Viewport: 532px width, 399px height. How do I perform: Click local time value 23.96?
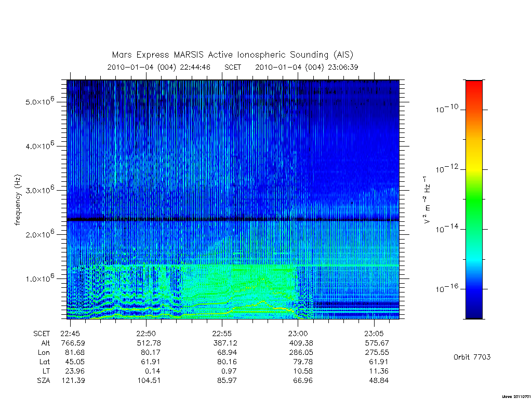coord(74,371)
